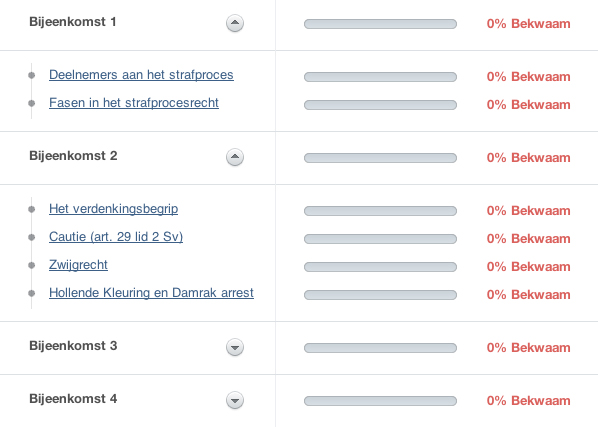Click the Bijeenkomst 4 progress bar

[x=380, y=401]
